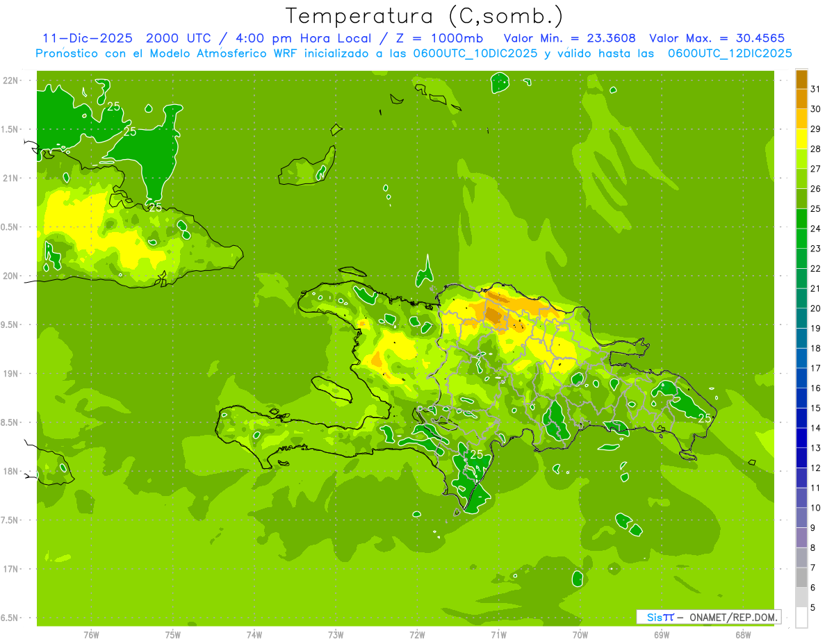Click the "22N" latitude axis label

pyautogui.click(x=11, y=81)
